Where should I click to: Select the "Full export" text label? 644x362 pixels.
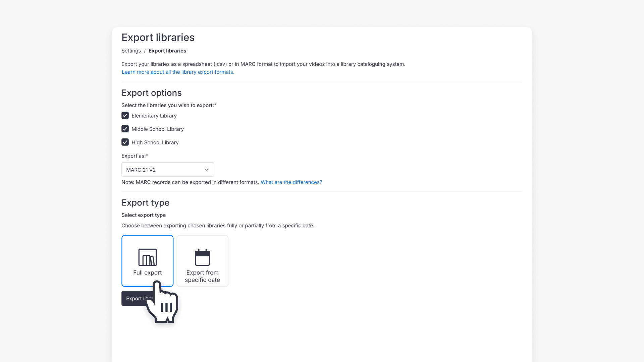tap(147, 273)
